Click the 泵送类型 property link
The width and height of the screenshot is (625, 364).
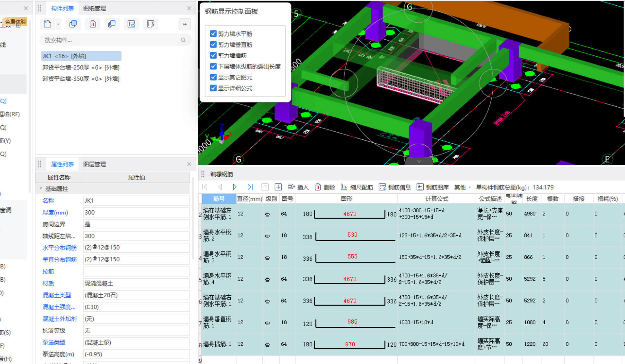(54, 342)
